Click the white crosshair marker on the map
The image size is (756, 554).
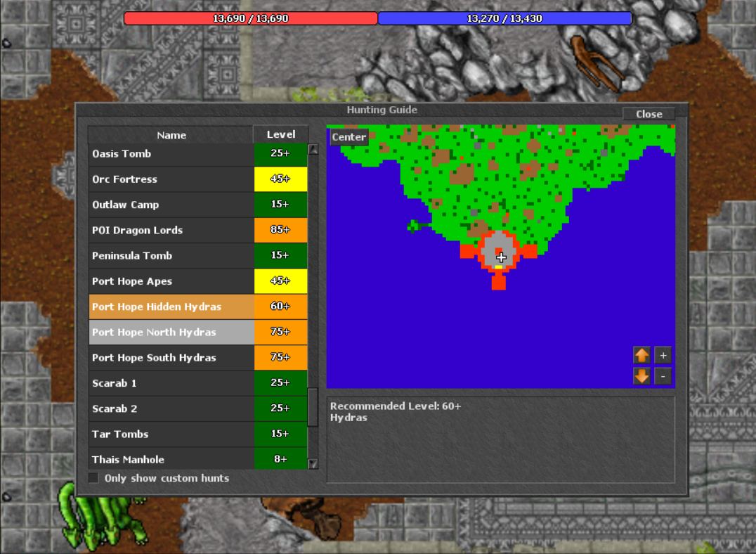[501, 257]
